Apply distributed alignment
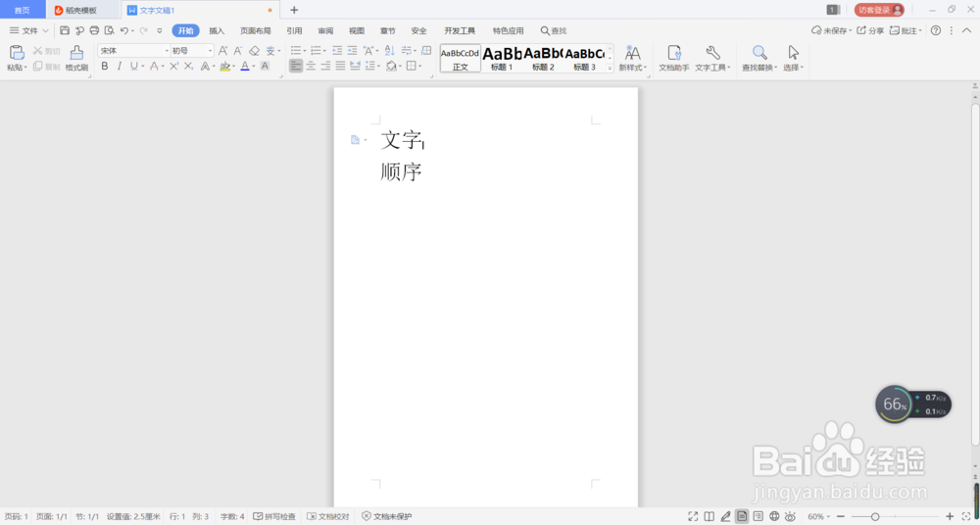 coord(355,66)
